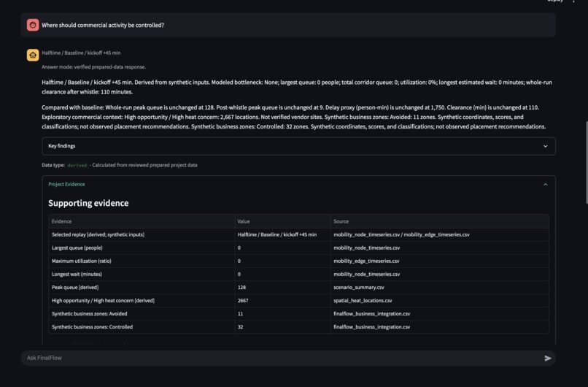Click the mobility_edge_timeseries.csv source in utilization row
This screenshot has height=387, width=588.
(366, 261)
